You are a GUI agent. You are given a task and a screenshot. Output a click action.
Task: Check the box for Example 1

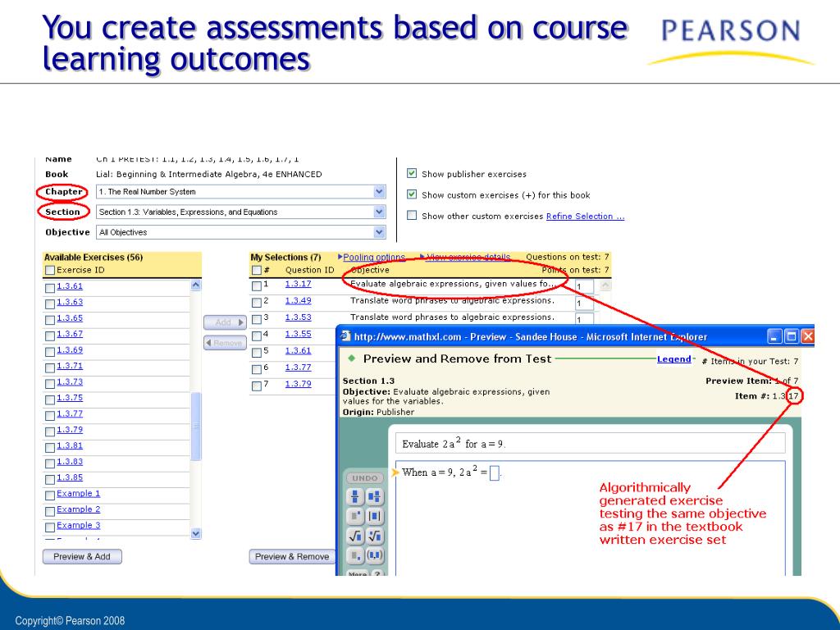tap(50, 495)
